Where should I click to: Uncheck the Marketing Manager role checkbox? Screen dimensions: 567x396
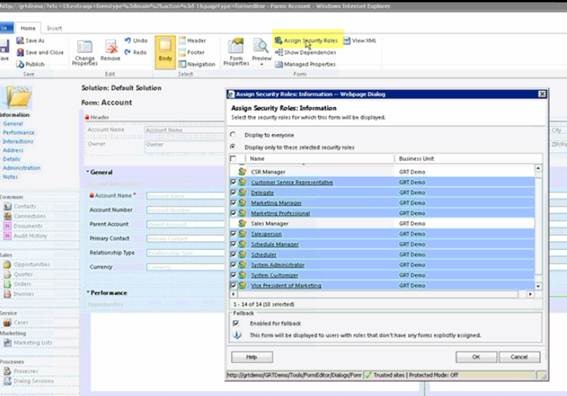point(233,203)
